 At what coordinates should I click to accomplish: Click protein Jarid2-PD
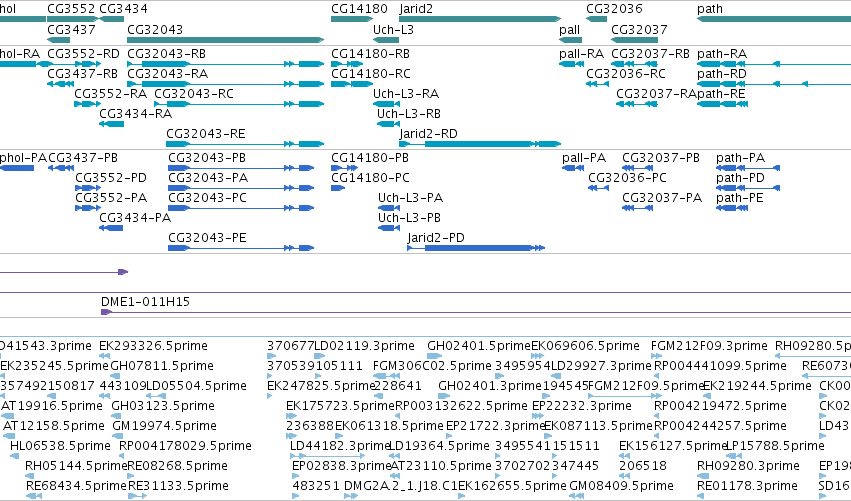pyautogui.click(x=436, y=238)
